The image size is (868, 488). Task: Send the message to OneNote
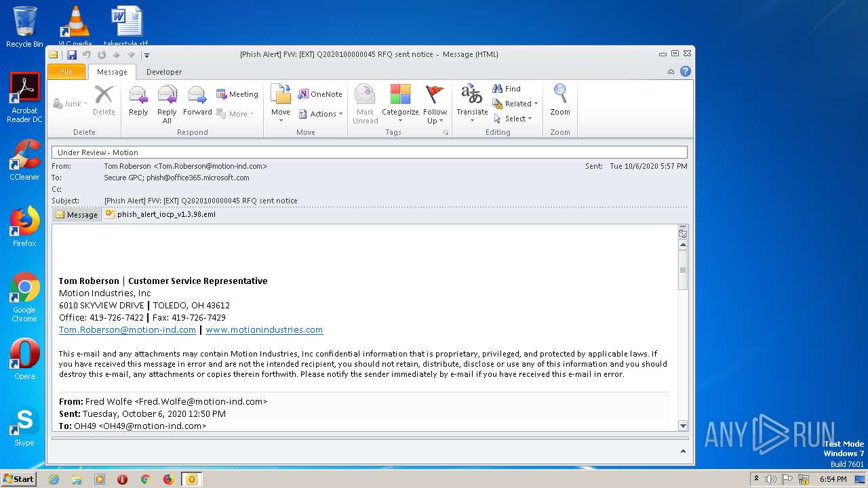pos(320,94)
